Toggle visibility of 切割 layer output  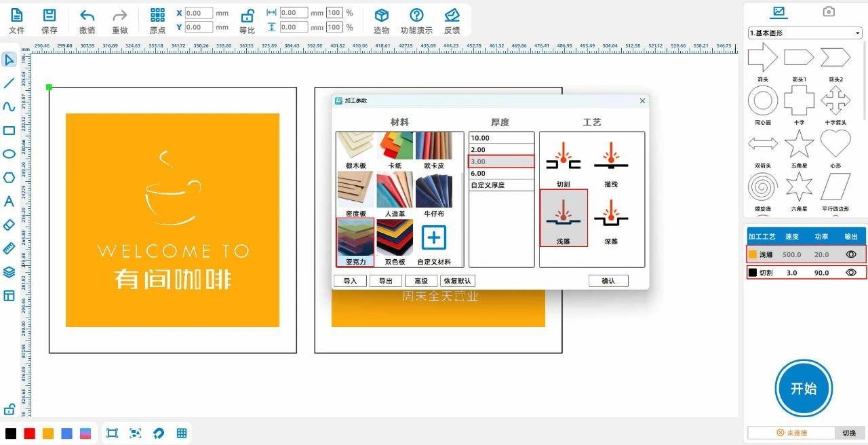(851, 272)
